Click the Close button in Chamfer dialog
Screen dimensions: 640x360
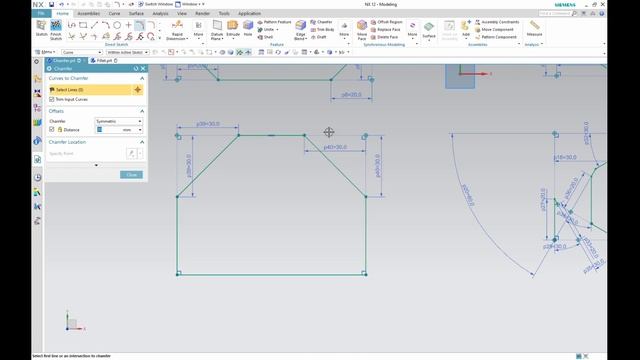click(x=131, y=175)
